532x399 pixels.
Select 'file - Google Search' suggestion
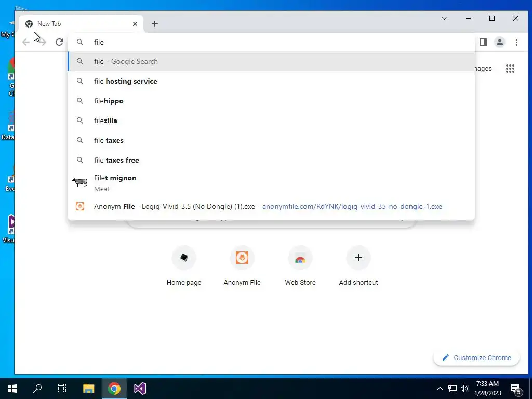pyautogui.click(x=271, y=61)
